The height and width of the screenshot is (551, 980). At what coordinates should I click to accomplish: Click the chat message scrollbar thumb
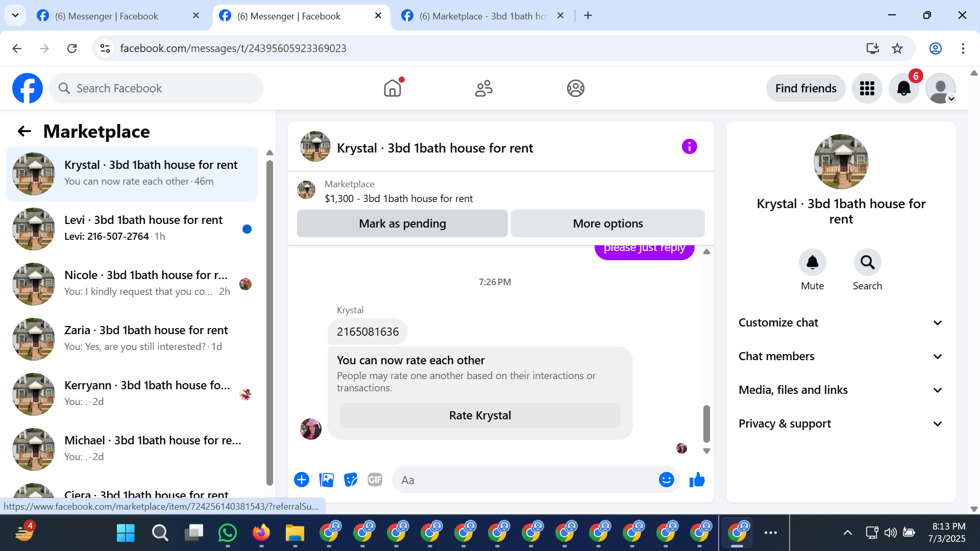[x=706, y=423]
